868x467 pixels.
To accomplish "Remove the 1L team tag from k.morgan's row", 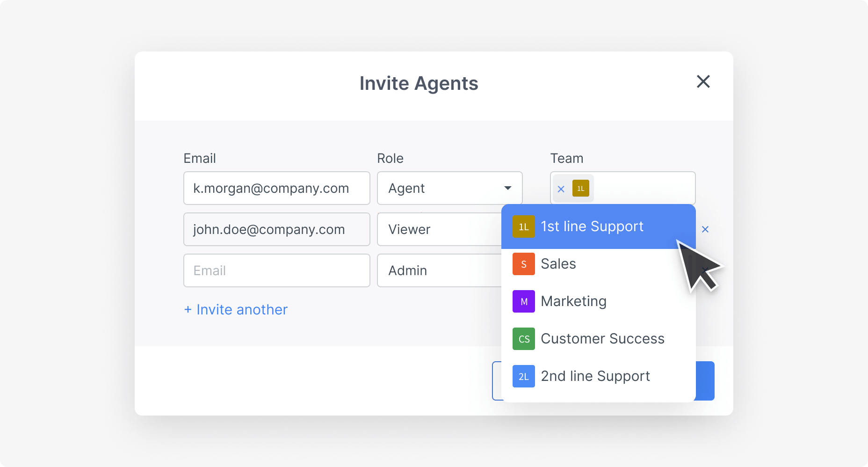I will click(x=561, y=189).
